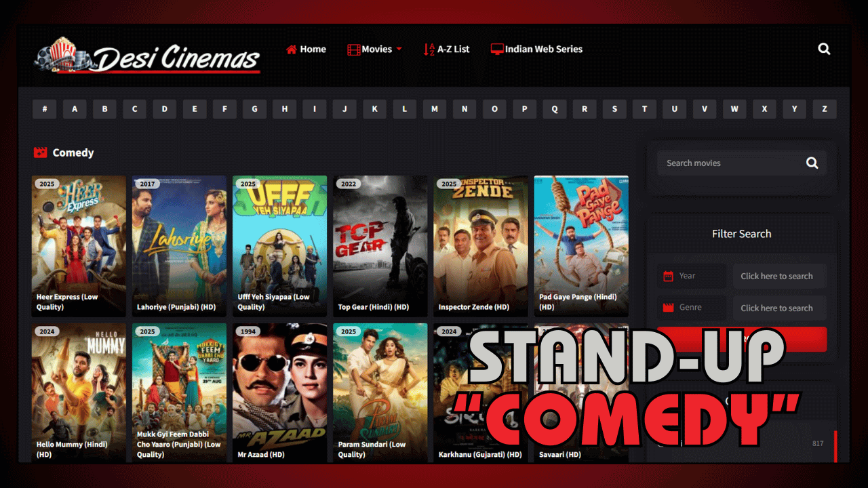This screenshot has width=868, height=488.
Task: Click the Comedy section clapperboard icon
Action: pos(41,152)
